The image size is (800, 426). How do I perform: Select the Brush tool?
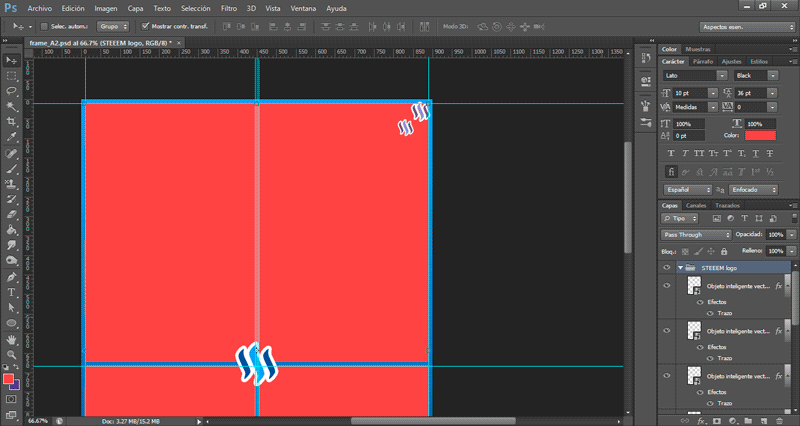(11, 169)
